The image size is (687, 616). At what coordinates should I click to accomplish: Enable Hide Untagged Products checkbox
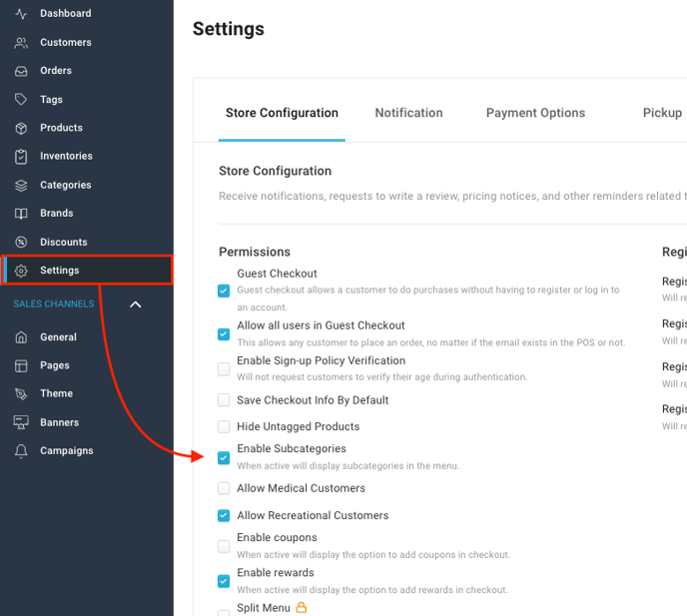pos(224,426)
